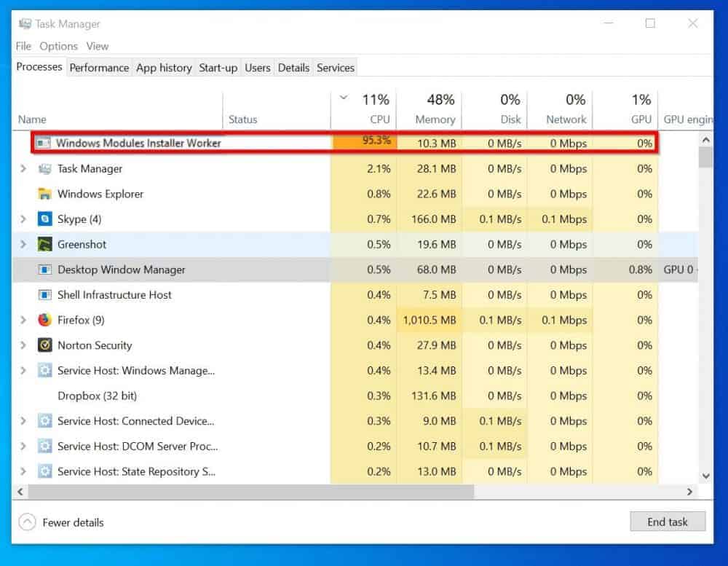Collapse to Fewer details view
The width and height of the screenshot is (728, 566).
(58, 522)
